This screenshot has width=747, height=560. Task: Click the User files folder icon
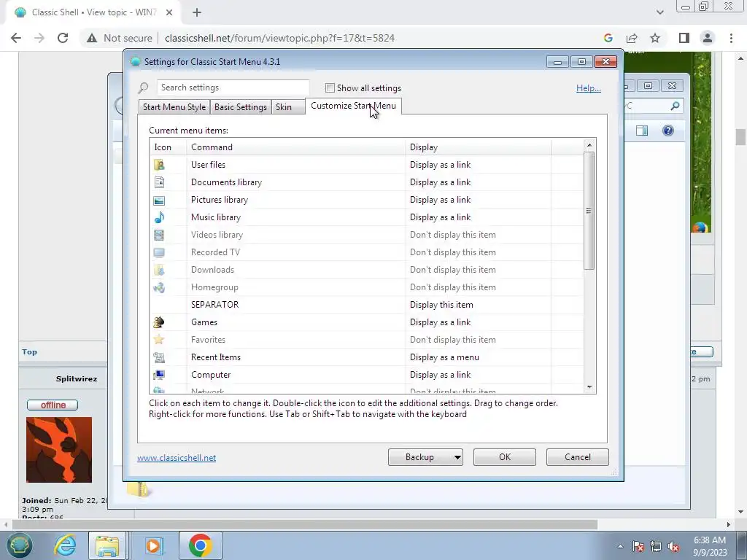pos(159,165)
